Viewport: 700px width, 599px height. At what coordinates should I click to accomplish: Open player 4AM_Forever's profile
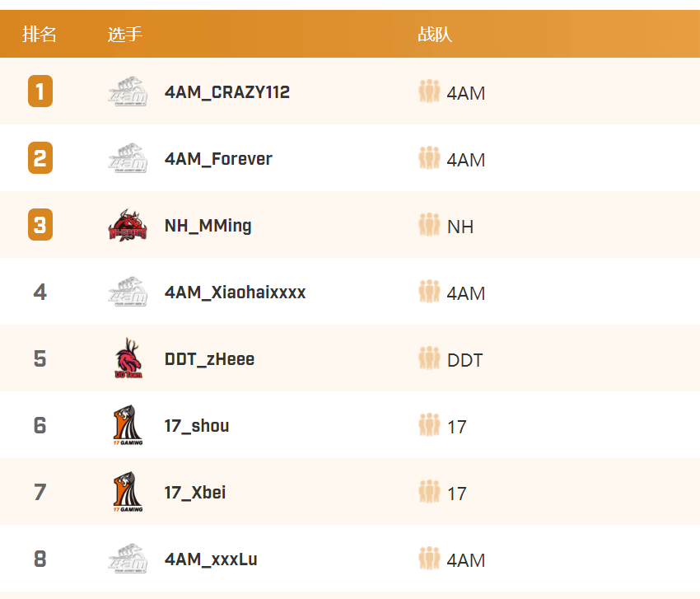(x=218, y=159)
